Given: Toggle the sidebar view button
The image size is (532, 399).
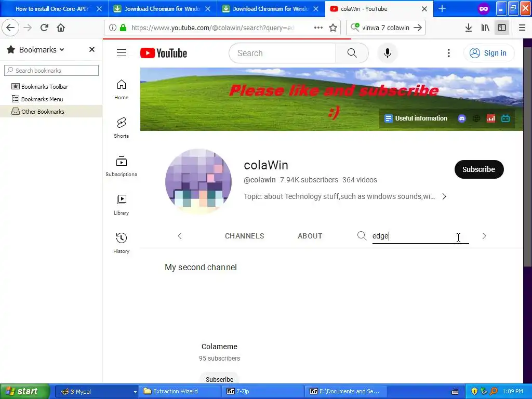Looking at the screenshot, I should tap(502, 28).
